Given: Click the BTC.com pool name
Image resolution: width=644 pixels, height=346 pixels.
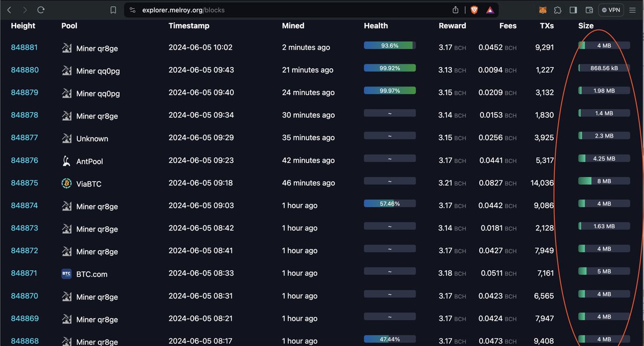Looking at the screenshot, I should [92, 274].
